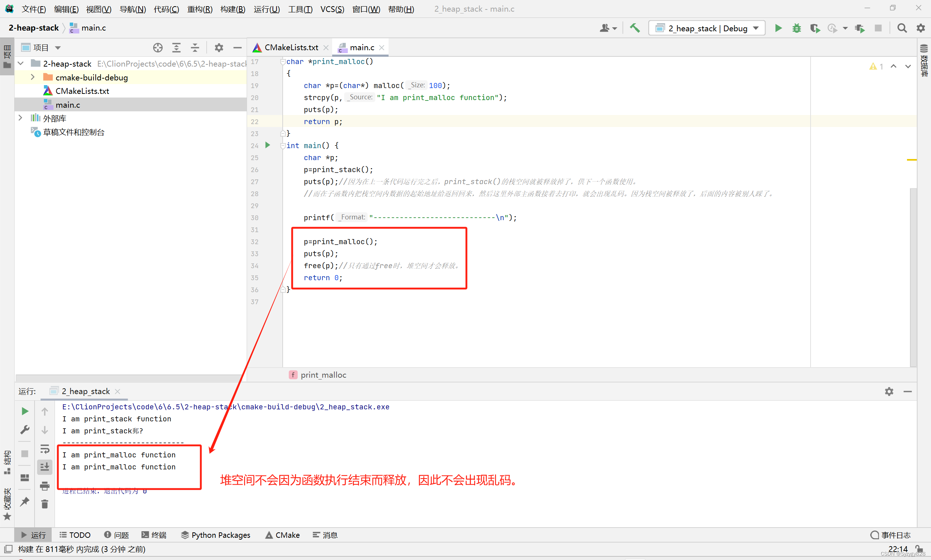The image size is (931, 560).
Task: Expand the 外部库 node
Action: (20, 118)
